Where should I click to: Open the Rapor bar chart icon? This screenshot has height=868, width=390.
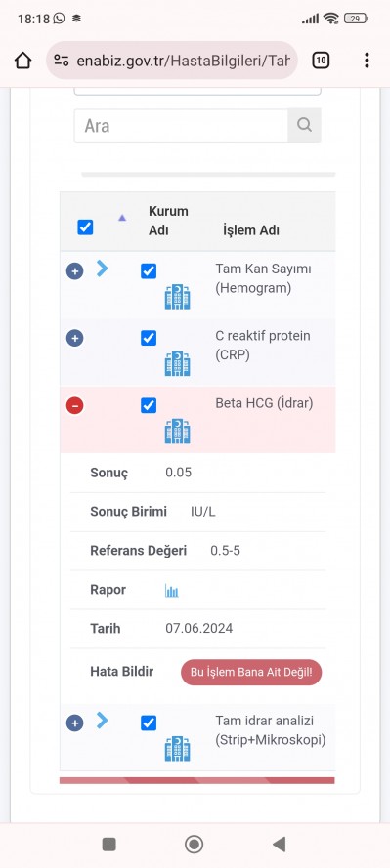(172, 590)
